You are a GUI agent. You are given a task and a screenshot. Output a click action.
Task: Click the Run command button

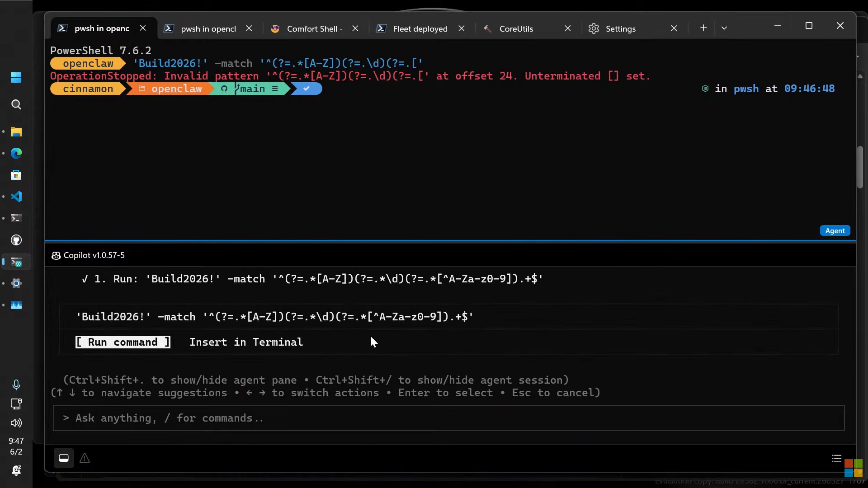(x=123, y=342)
